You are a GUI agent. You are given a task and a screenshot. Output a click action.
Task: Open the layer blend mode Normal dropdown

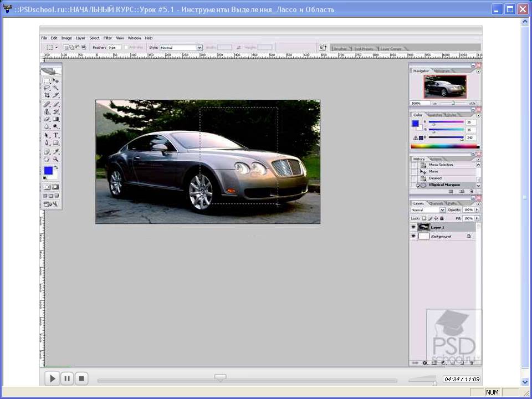pyautogui.click(x=442, y=211)
